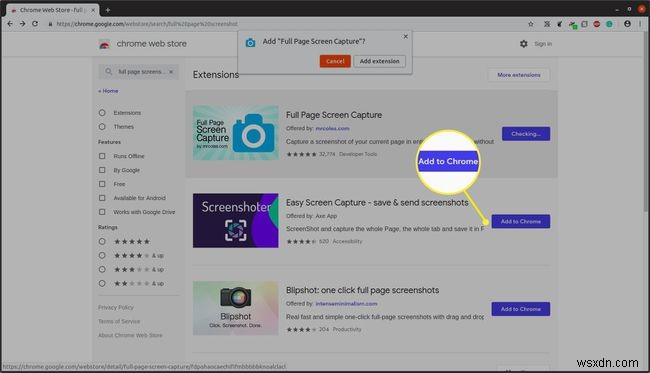Click the Accessibility category label
The image size is (650, 373).
click(x=347, y=241)
